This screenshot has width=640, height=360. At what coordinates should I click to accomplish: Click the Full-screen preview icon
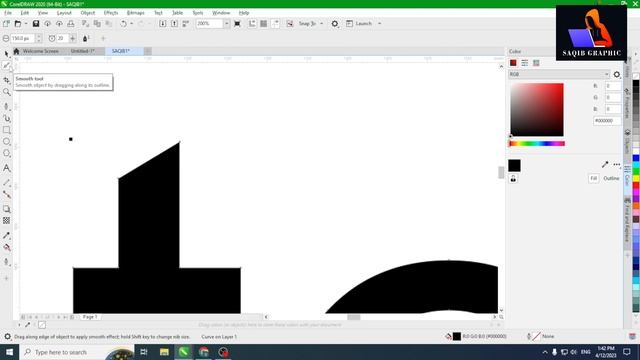point(237,24)
